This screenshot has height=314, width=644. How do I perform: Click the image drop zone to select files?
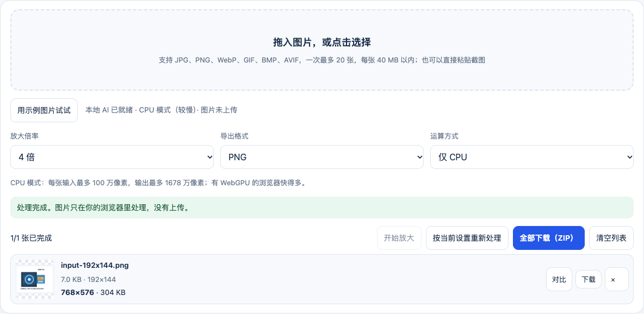click(322, 50)
